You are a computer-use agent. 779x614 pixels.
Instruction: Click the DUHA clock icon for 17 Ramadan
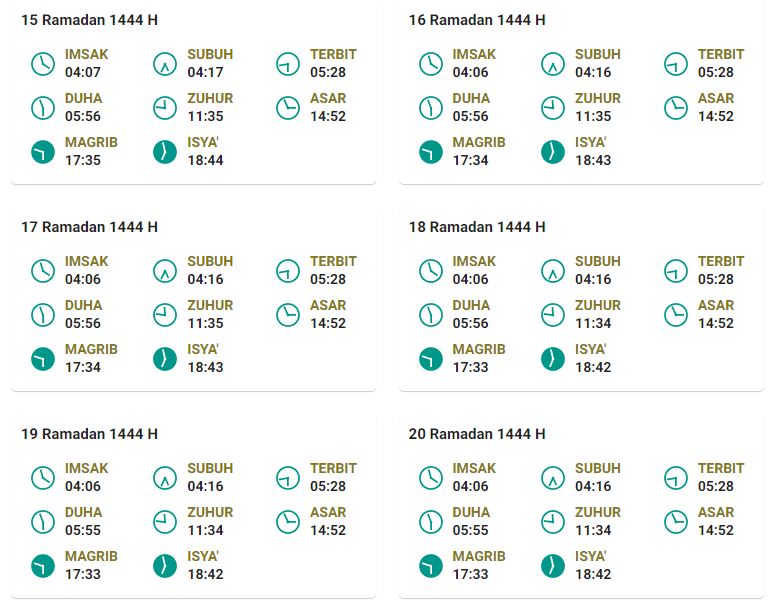click(43, 314)
